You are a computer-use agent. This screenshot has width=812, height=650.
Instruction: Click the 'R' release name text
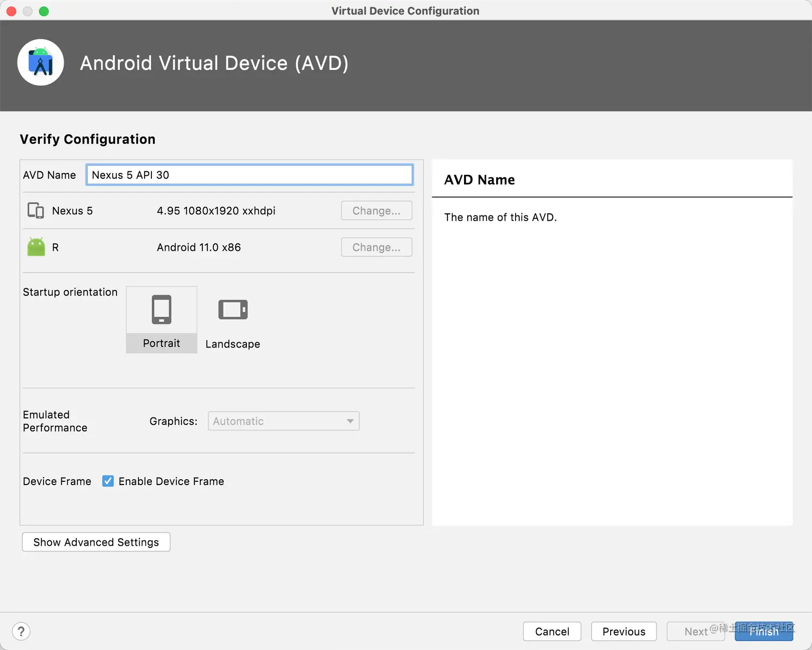(55, 247)
